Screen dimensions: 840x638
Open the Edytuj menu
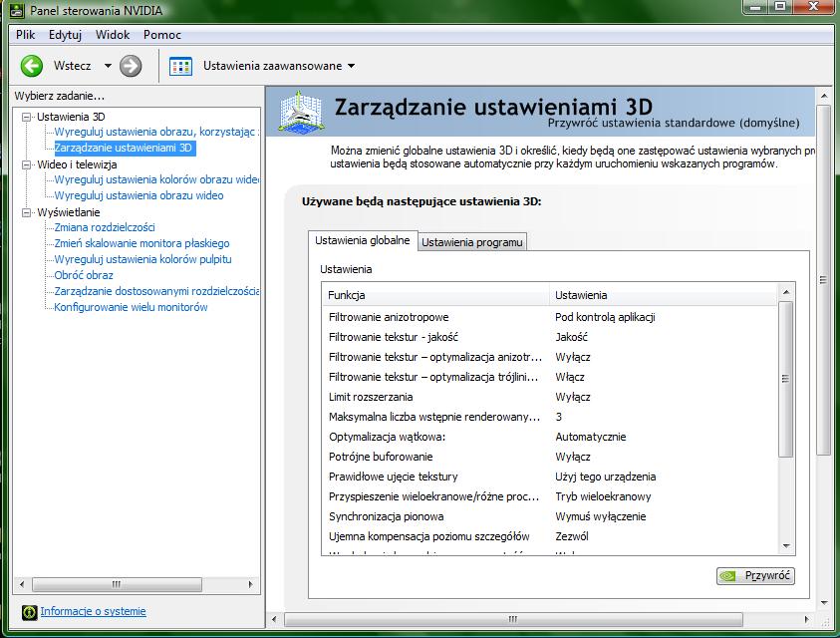[x=65, y=35]
